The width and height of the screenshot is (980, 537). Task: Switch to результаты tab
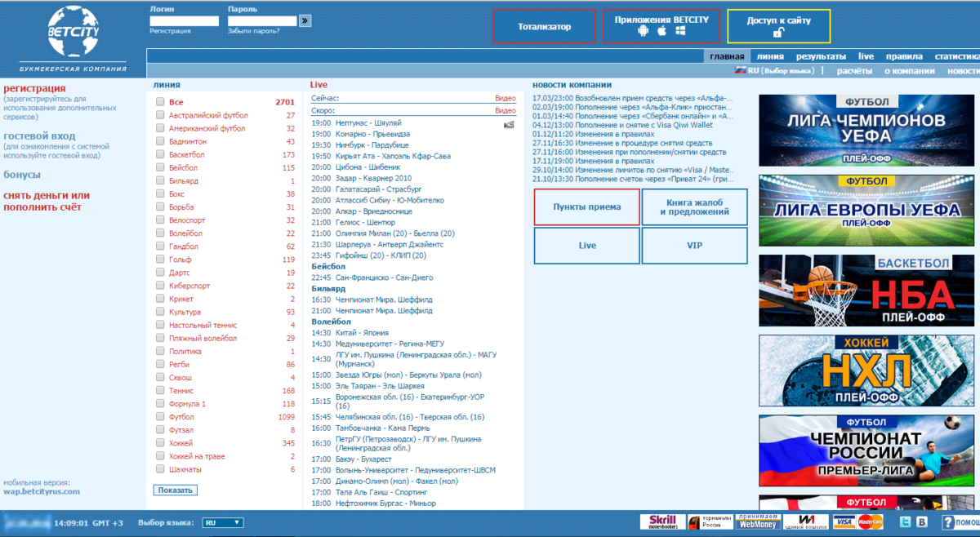coord(821,56)
